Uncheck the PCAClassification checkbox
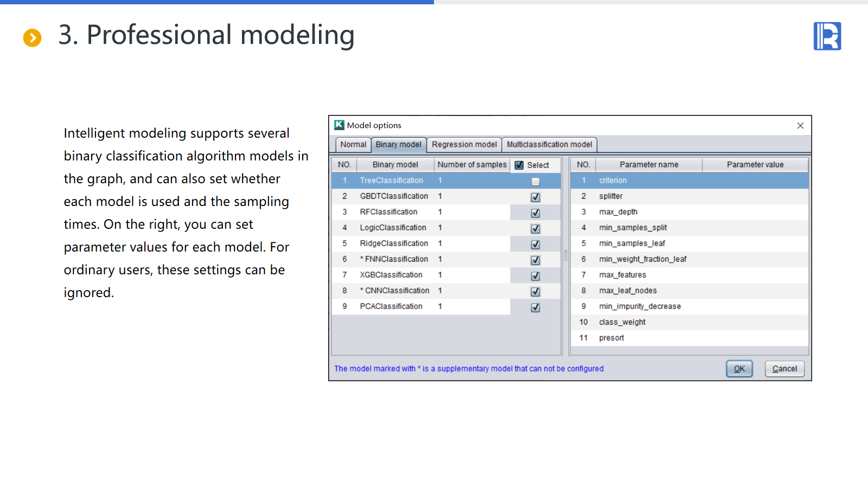Viewport: 868px width, 488px height. [x=535, y=307]
